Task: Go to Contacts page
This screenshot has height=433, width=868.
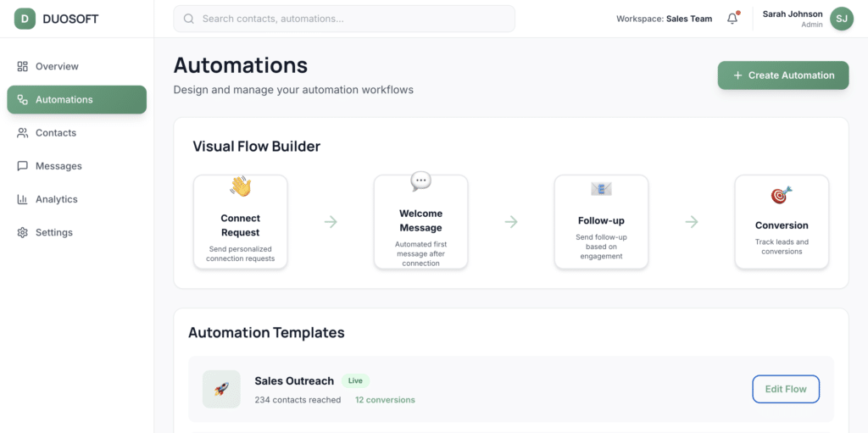Action: click(x=56, y=133)
